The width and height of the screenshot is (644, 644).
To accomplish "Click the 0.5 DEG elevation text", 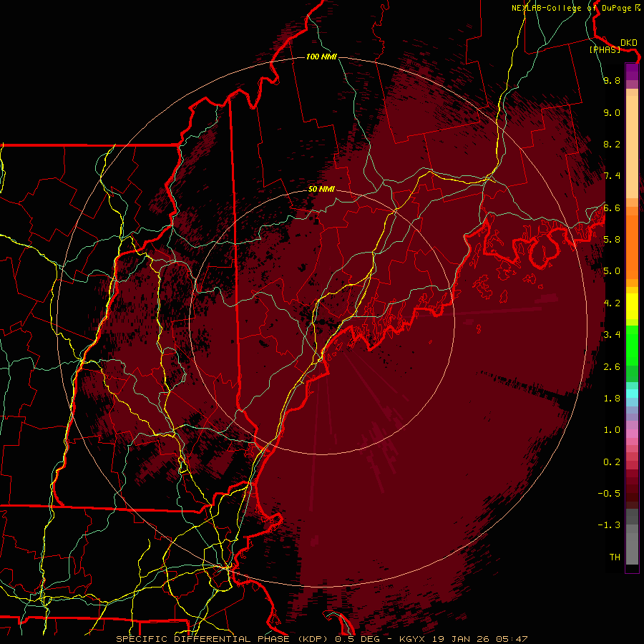I will coord(358,639).
